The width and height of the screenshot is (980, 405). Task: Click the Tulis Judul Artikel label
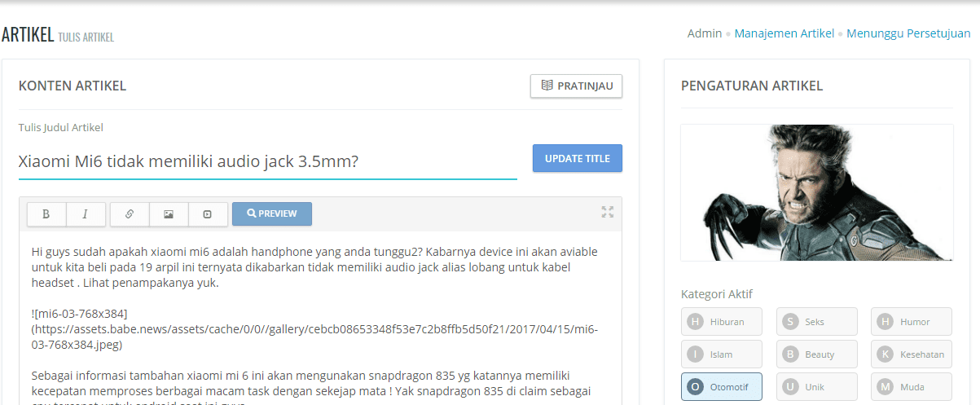[61, 127]
